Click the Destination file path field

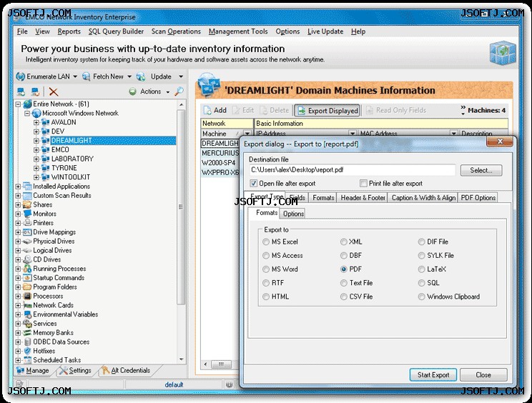click(x=353, y=170)
